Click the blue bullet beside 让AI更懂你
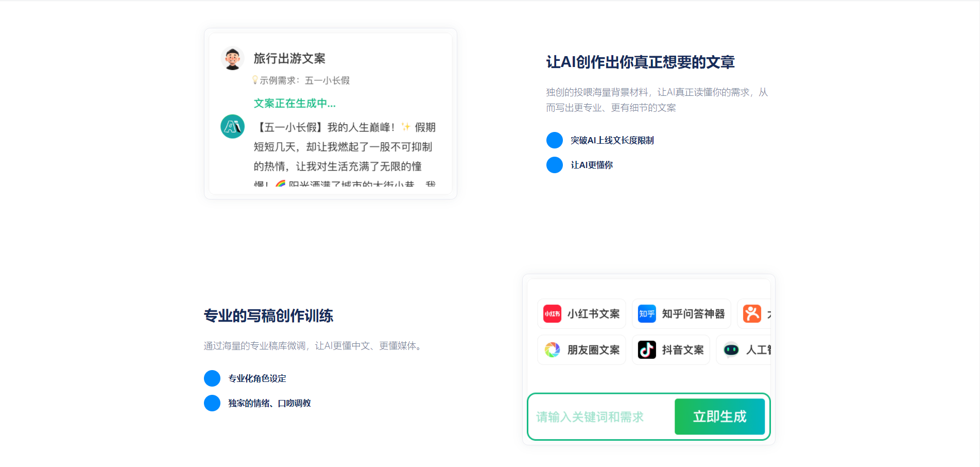 (555, 165)
